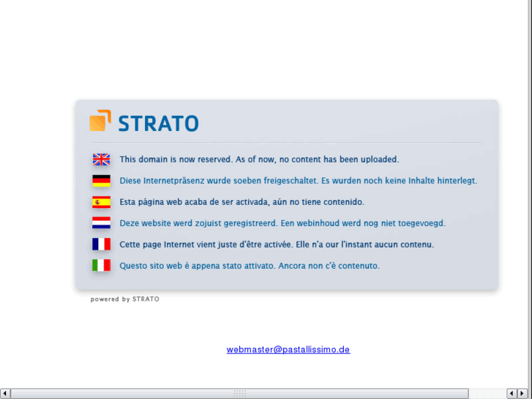The image size is (532, 399).
Task: Click the STRATO wordmark text
Action: pos(159,123)
